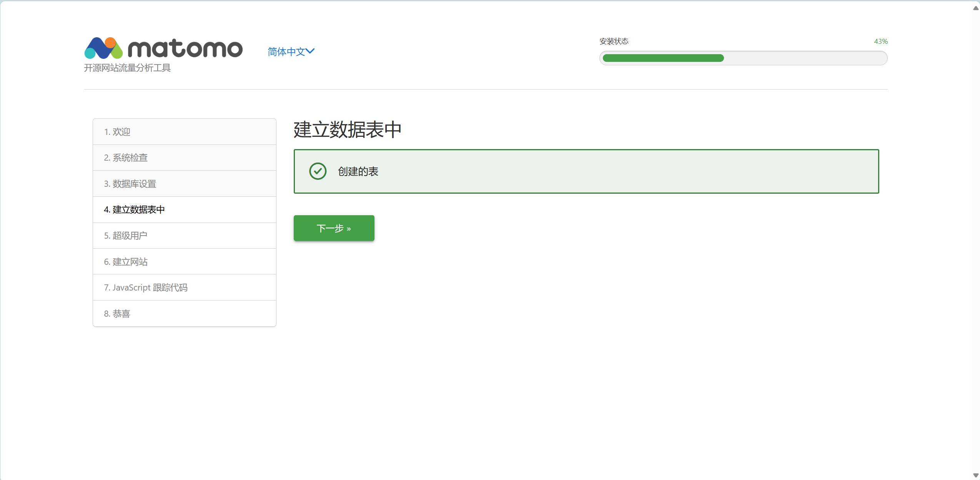980x480 pixels.
Task: Click the 下一步 next button
Action: pyautogui.click(x=334, y=228)
